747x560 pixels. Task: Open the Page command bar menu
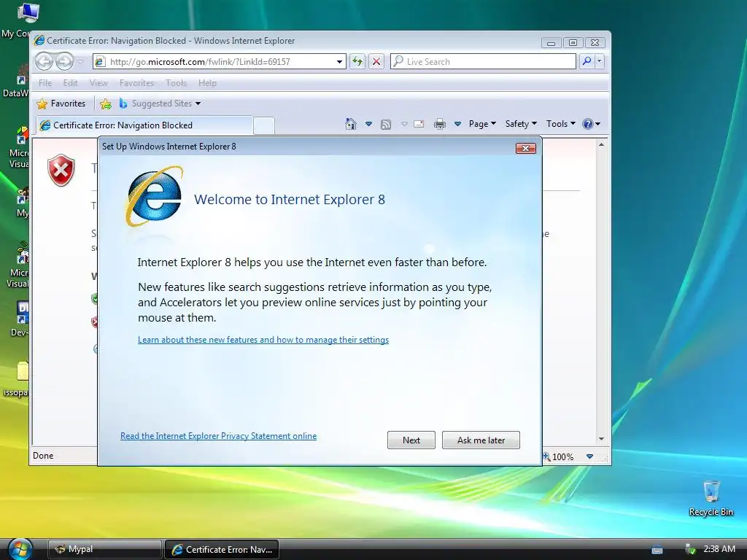[x=482, y=124]
